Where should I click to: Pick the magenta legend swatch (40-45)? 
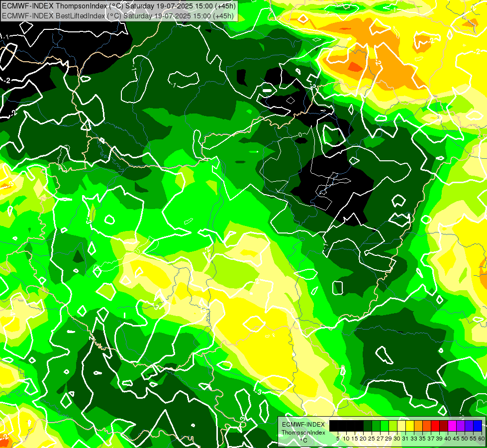coord(452,426)
